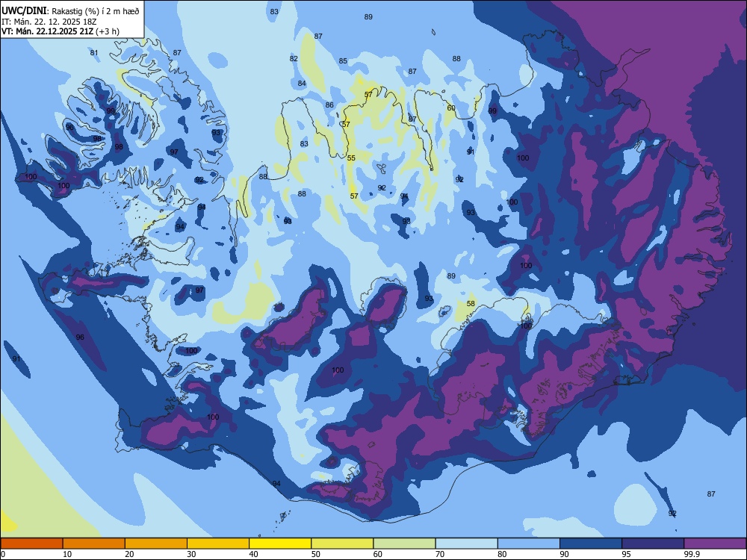The image size is (747, 560).
Task: Click the 95–99.9 dark navy legend swatch
Action: coord(653,544)
